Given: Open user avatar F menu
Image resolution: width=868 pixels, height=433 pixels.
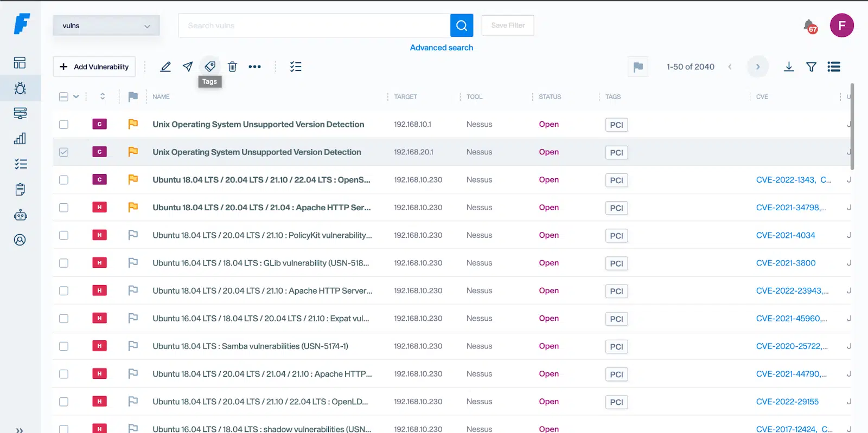Looking at the screenshot, I should [842, 25].
